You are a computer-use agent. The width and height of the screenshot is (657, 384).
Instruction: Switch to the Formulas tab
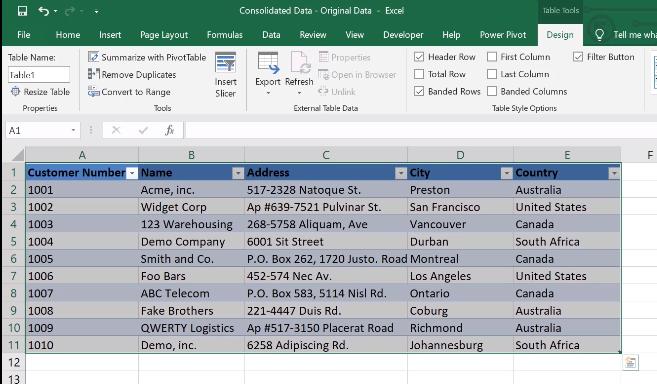[225, 35]
